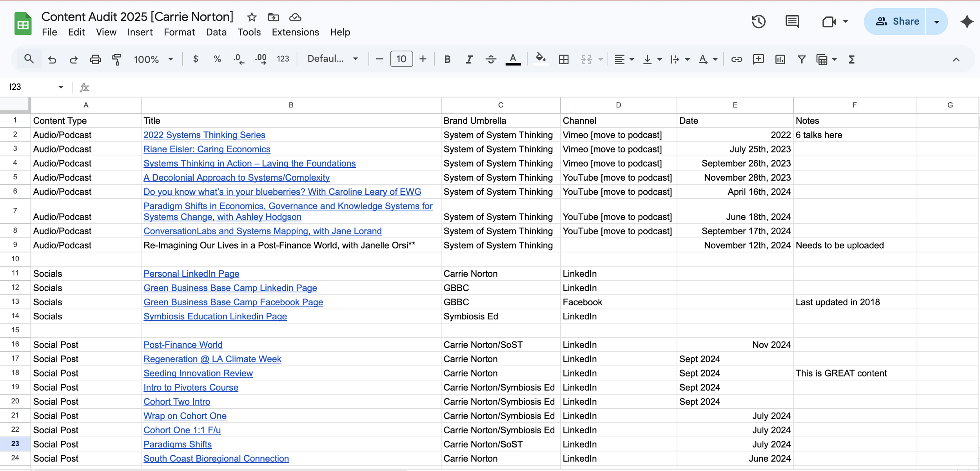Click the borders grid icon

coord(563,60)
